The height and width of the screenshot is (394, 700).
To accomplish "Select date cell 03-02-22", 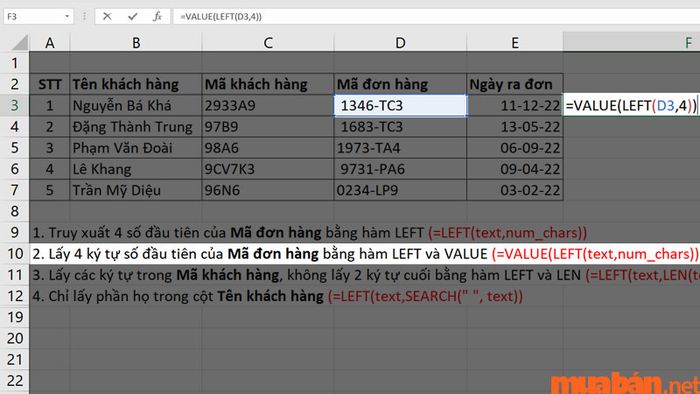I will pyautogui.click(x=515, y=190).
